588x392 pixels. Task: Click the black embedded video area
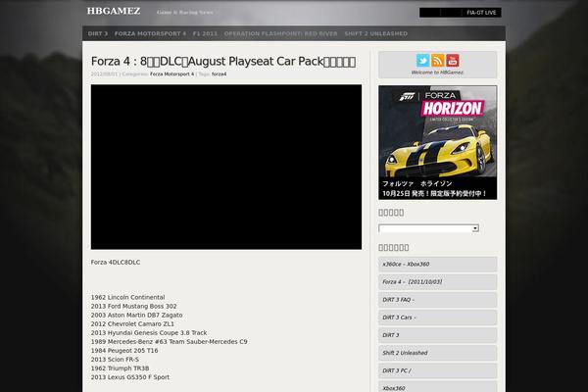point(226,167)
